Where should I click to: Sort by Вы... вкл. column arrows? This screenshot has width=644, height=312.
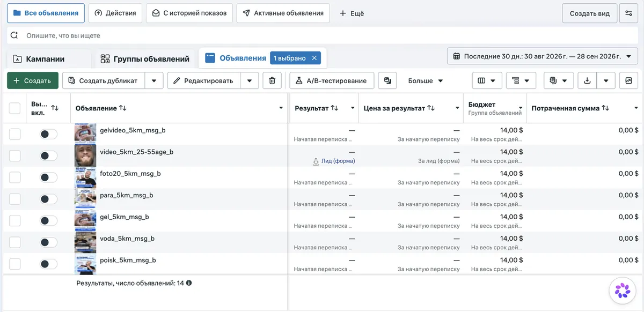point(54,108)
